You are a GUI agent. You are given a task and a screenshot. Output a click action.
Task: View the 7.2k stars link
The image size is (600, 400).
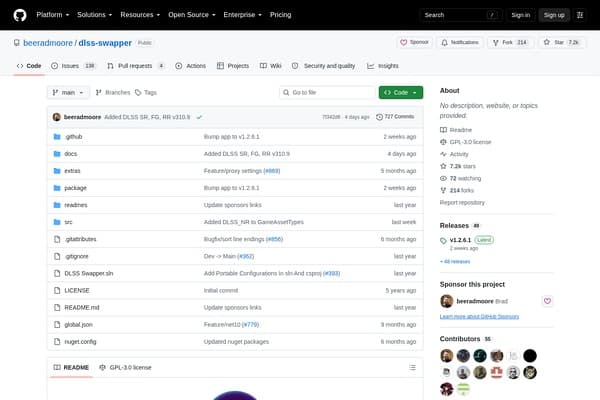tap(458, 166)
